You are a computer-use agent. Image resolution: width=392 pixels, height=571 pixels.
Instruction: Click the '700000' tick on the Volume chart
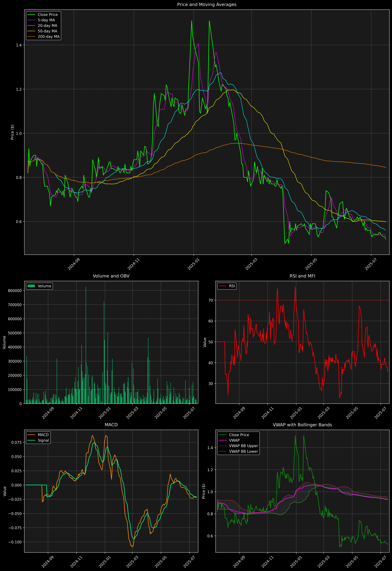(15, 305)
